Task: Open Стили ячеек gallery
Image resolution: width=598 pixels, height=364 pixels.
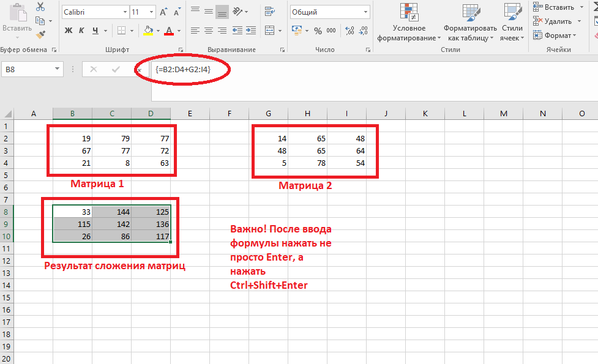Action: click(512, 22)
